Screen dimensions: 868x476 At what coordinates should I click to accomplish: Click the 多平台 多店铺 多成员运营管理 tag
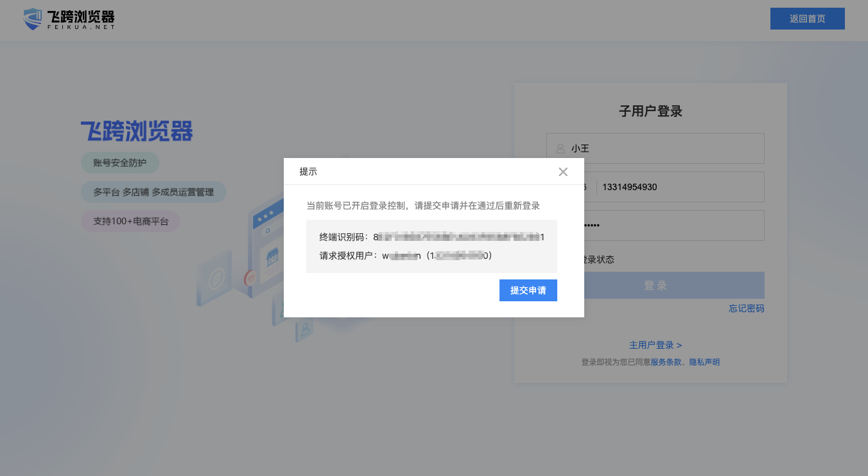pyautogui.click(x=153, y=191)
